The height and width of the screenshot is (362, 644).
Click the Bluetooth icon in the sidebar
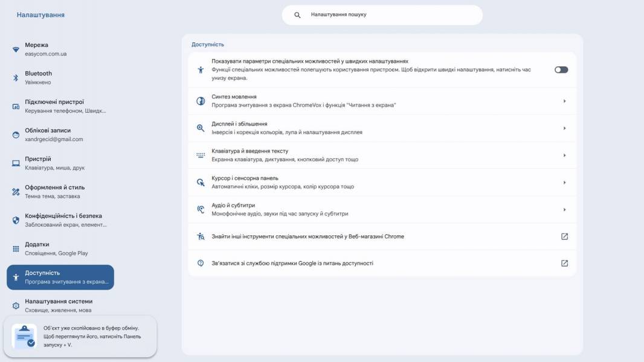[16, 78]
